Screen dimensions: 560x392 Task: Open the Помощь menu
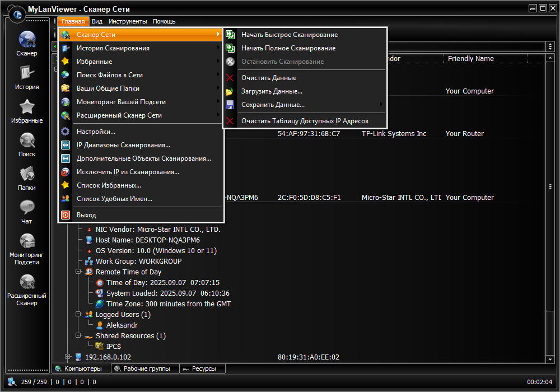point(164,21)
